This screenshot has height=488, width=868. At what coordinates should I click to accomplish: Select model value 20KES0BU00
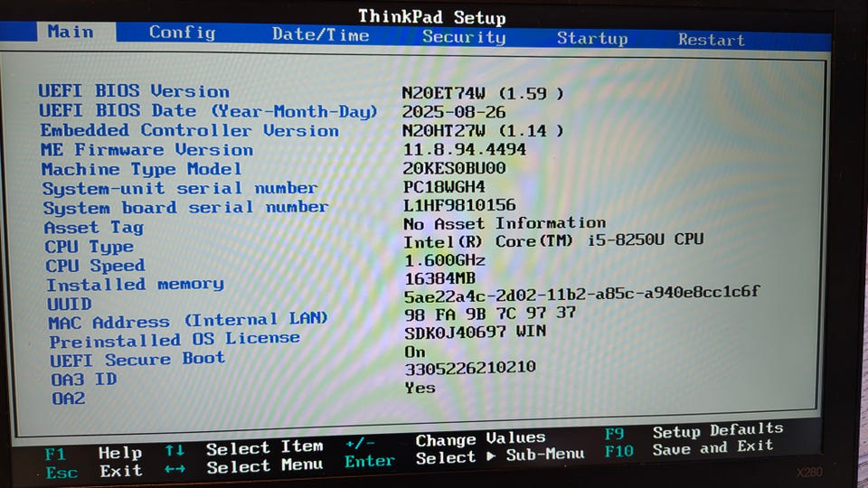455,168
